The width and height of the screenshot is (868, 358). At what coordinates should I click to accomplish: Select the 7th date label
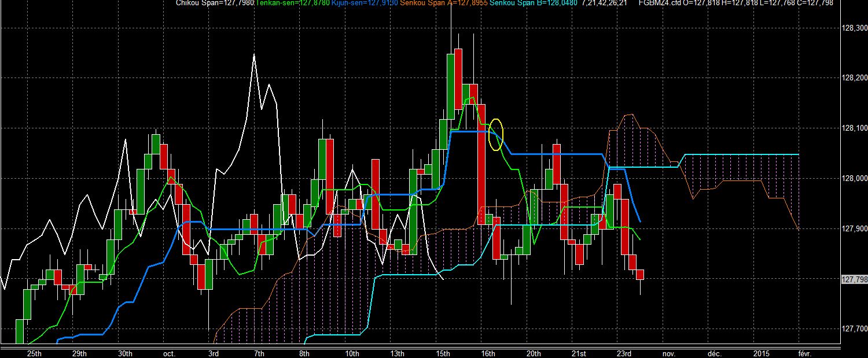coord(259,353)
